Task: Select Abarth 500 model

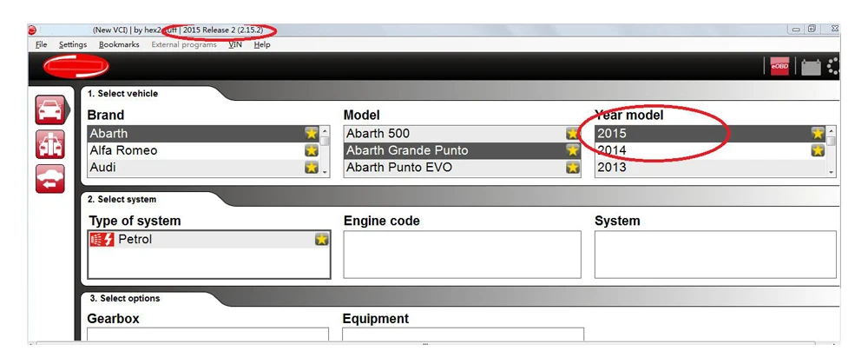Action: click(463, 133)
